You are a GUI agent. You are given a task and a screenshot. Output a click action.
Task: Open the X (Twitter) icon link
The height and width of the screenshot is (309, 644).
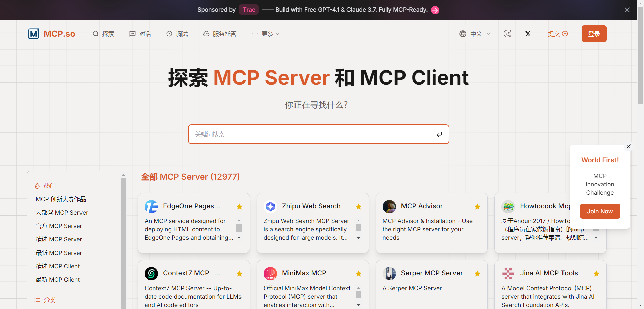528,34
